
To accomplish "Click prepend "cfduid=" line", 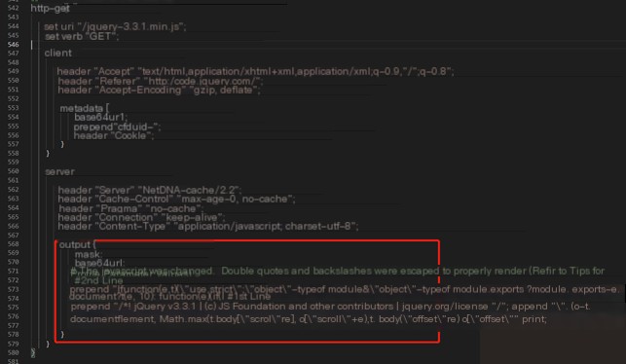I will tap(118, 127).
